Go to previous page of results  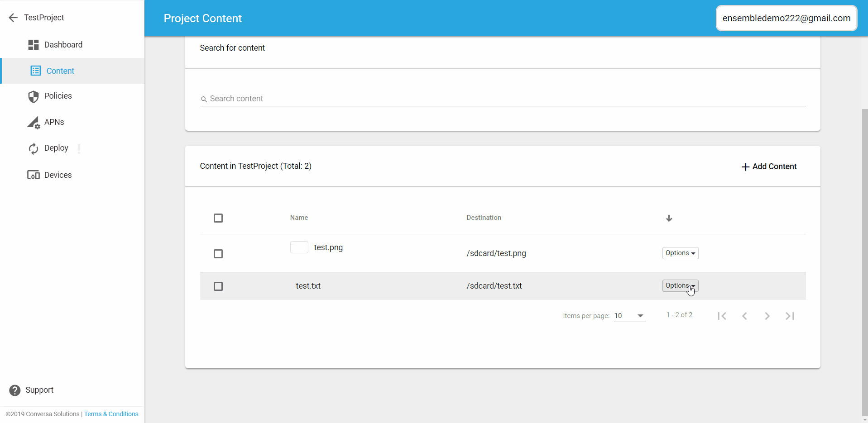tap(744, 316)
